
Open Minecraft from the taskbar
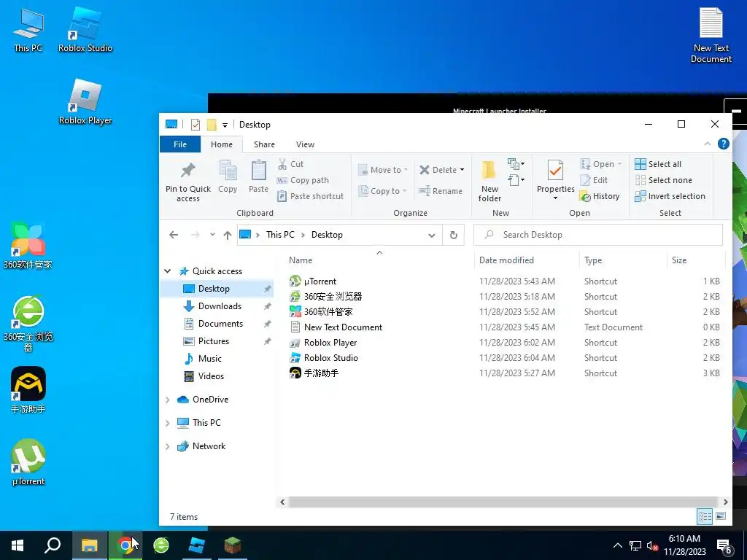[x=233, y=545]
